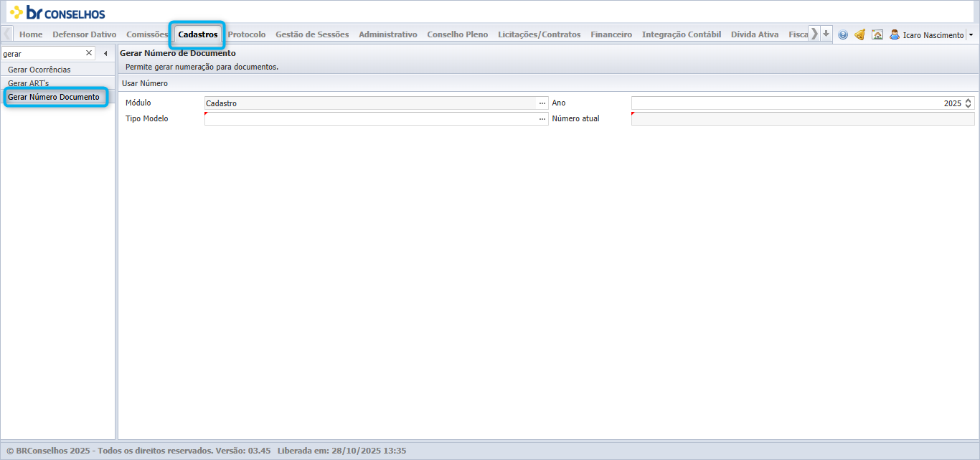Screen dimensions: 980x460
Task: Open the Dívida Ativa tab
Action: pyautogui.click(x=755, y=34)
